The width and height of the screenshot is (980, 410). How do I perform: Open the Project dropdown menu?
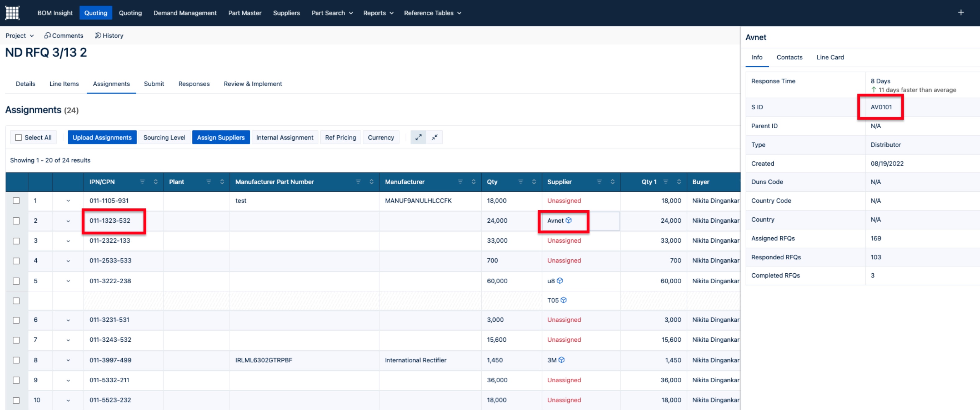tap(19, 35)
